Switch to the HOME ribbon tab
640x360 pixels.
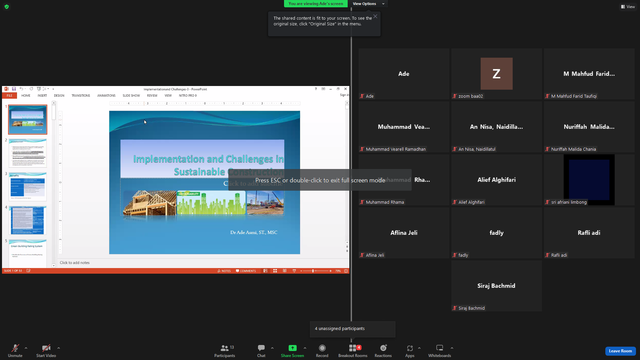click(x=26, y=96)
